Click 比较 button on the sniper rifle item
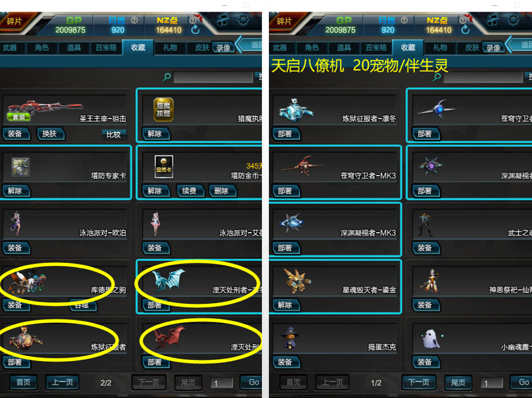This screenshot has height=398, width=532. tap(114, 134)
